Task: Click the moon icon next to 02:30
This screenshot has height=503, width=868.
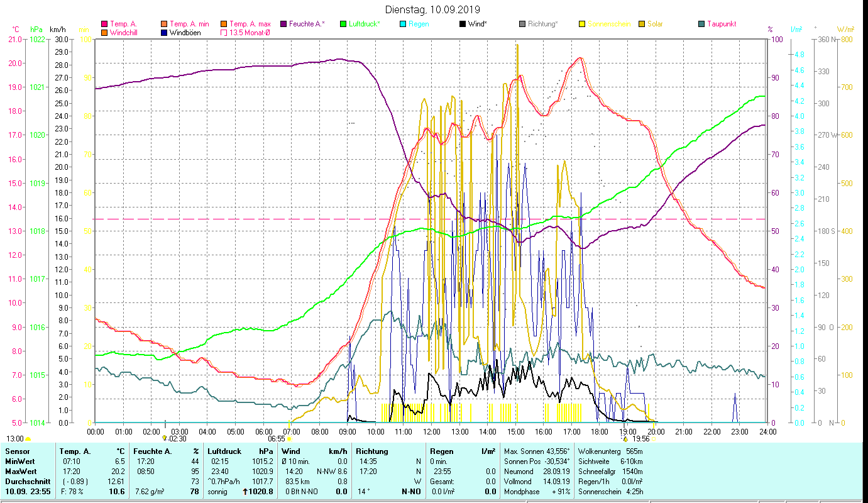Action: click(x=165, y=437)
